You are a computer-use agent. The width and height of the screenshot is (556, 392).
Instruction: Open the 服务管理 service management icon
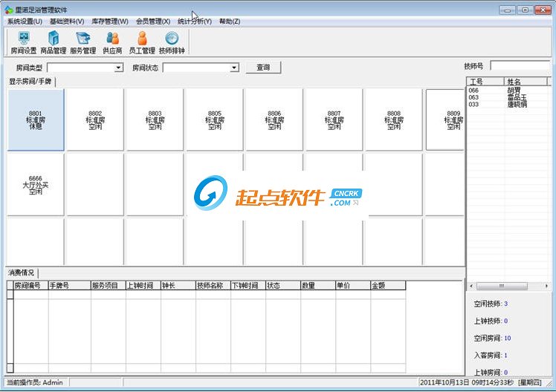pos(83,42)
